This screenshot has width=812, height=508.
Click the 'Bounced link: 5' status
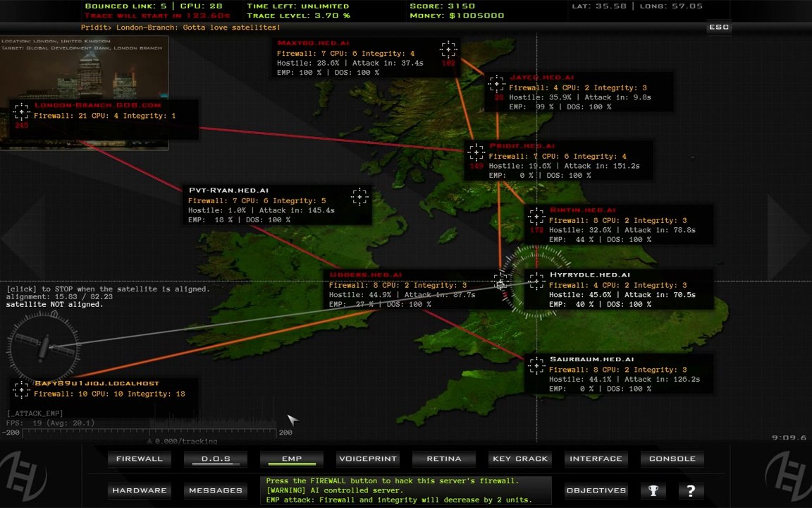[126, 6]
